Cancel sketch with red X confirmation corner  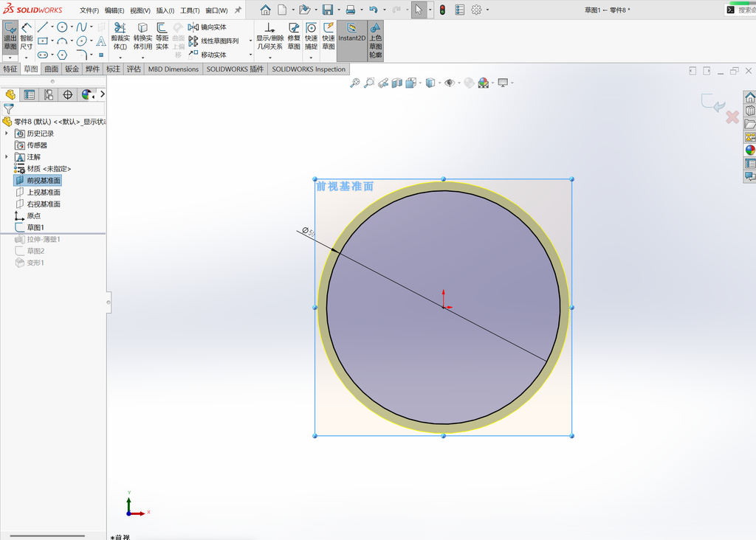click(732, 117)
